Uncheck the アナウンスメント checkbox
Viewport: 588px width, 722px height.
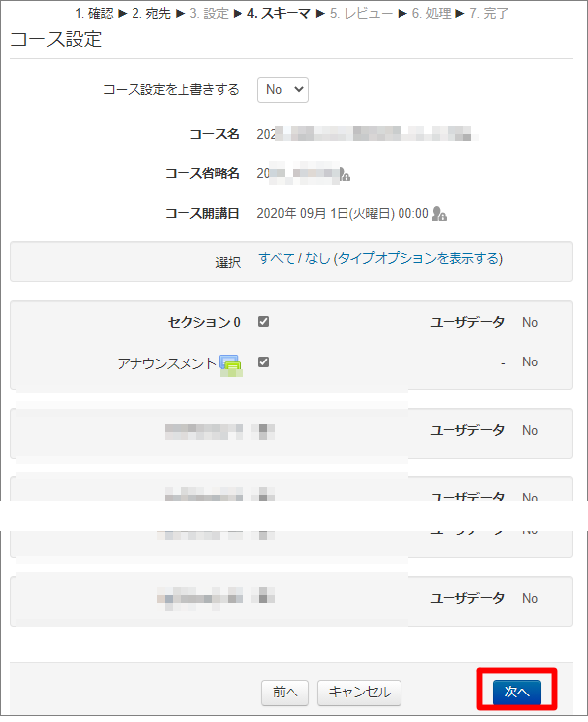pos(263,361)
